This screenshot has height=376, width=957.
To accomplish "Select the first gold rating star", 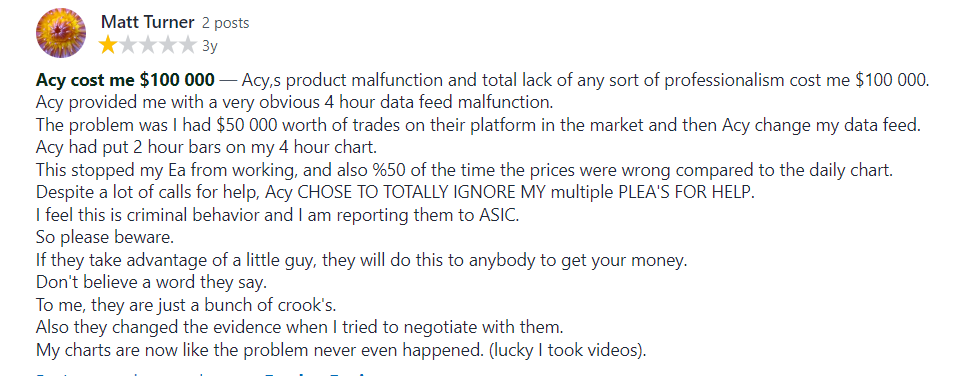I will (x=108, y=45).
